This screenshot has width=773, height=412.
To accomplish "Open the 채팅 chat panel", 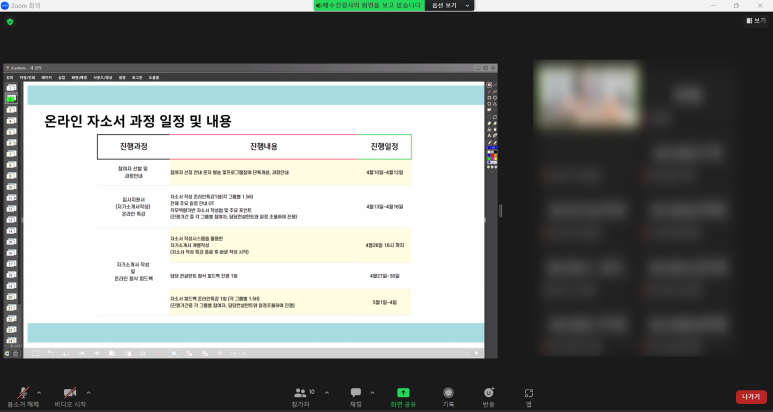I will [x=355, y=394].
